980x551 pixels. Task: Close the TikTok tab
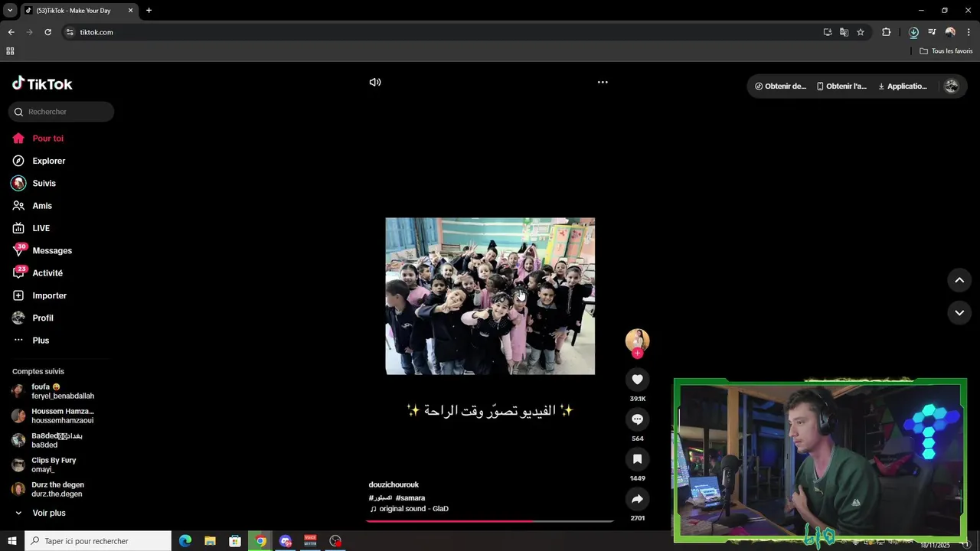(130, 11)
